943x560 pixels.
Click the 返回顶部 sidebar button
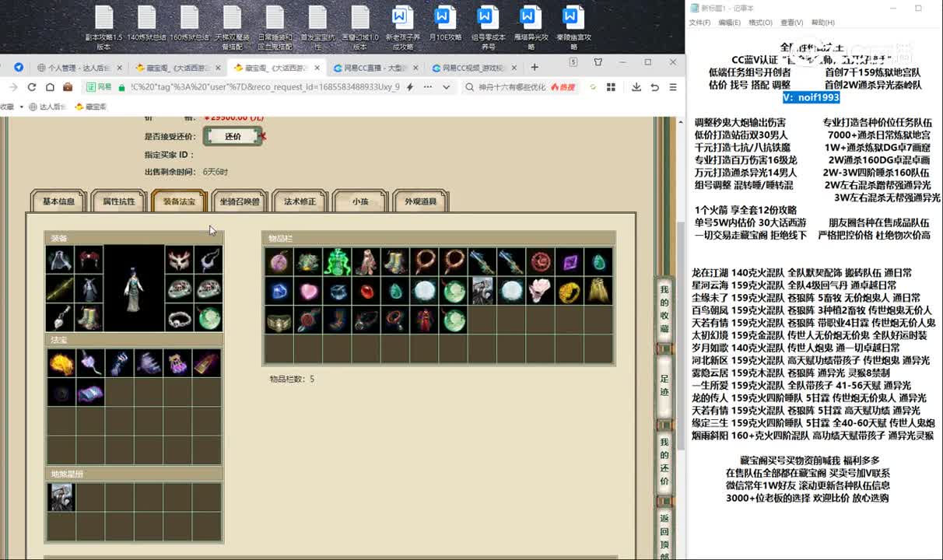(664, 537)
